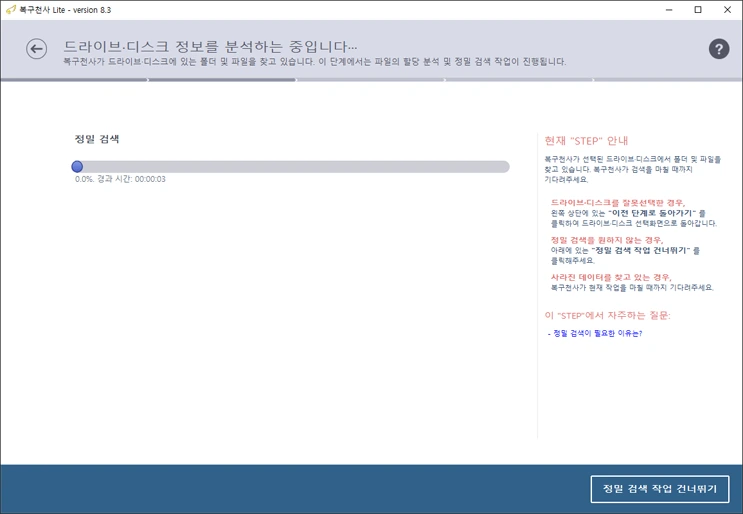This screenshot has width=743, height=514.
Task: Go back using the arrow icon
Action: [x=36, y=49]
